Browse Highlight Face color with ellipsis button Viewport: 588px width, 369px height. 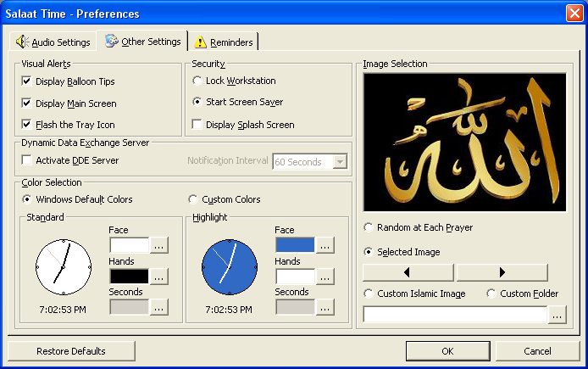coord(325,245)
